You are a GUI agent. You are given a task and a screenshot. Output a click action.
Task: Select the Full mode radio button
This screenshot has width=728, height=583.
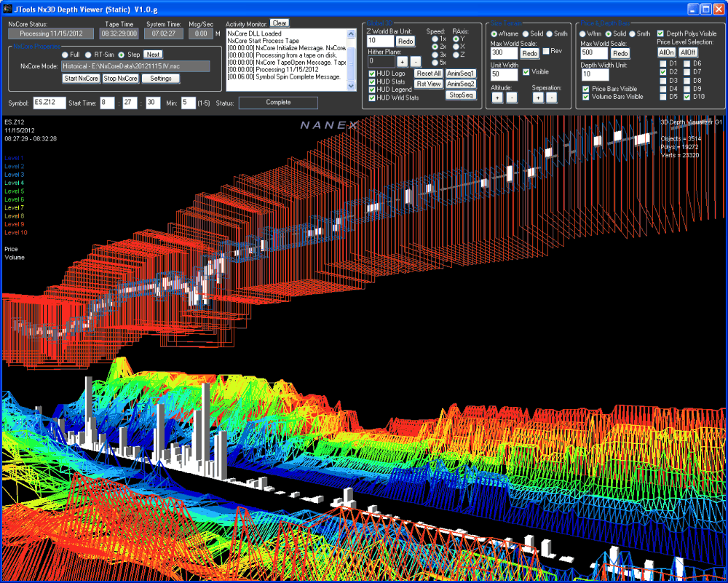[x=65, y=55]
